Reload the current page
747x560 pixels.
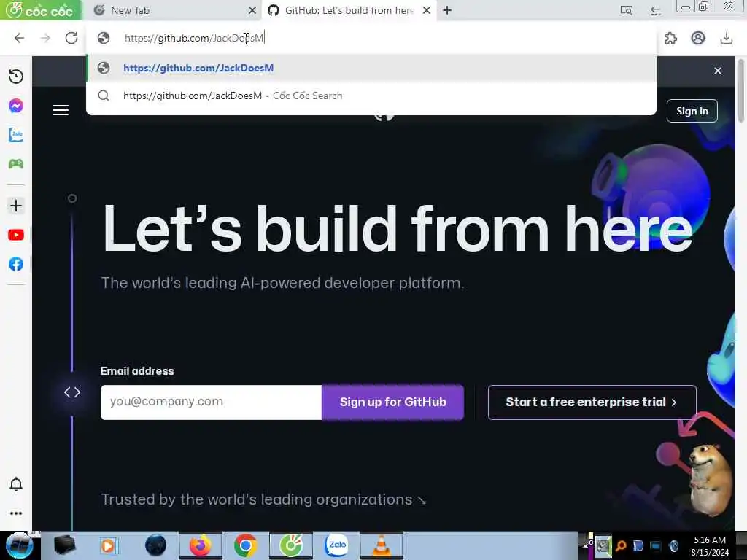(x=71, y=38)
